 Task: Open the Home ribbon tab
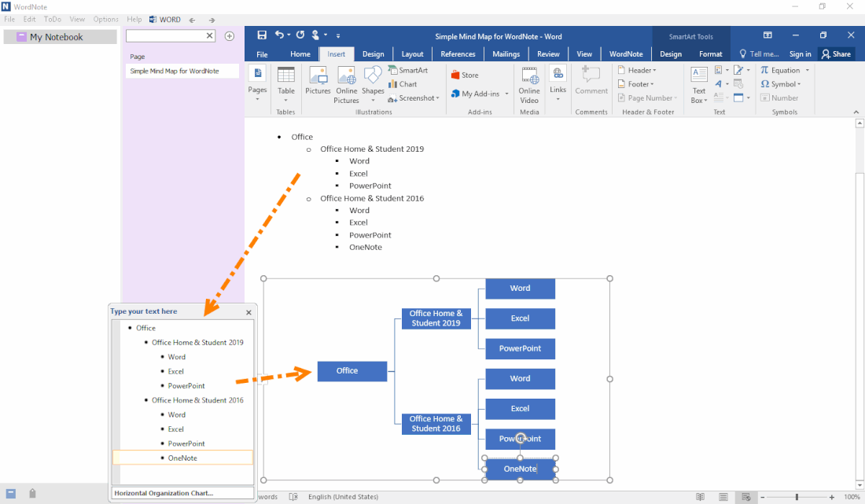(300, 54)
